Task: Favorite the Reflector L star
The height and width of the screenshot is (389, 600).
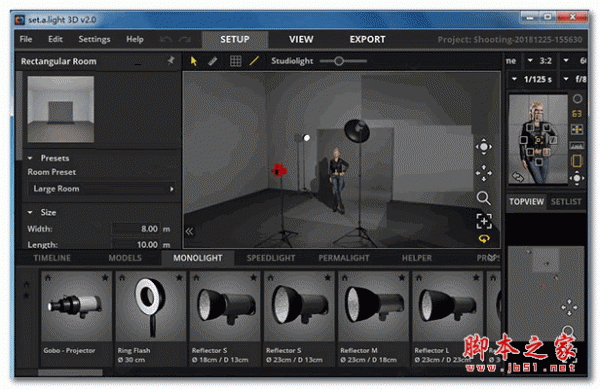Action: click(x=476, y=278)
